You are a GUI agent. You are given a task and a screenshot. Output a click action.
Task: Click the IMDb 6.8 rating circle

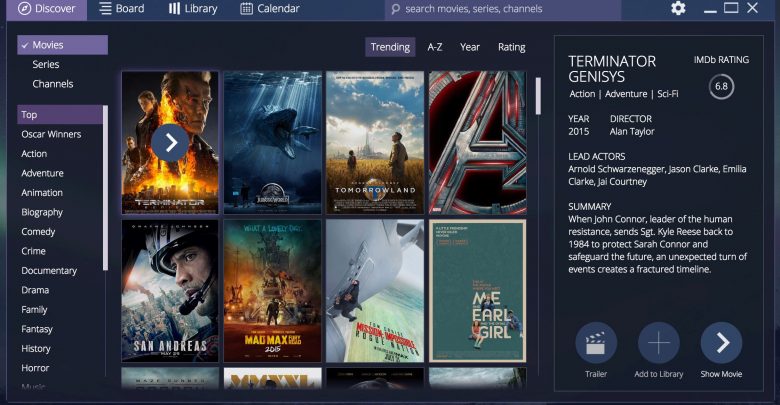(721, 87)
